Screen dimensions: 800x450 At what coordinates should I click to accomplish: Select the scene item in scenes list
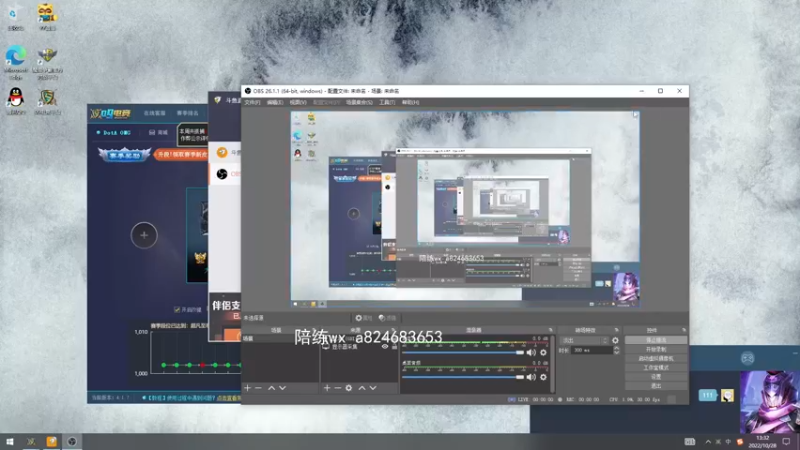[x=280, y=339]
